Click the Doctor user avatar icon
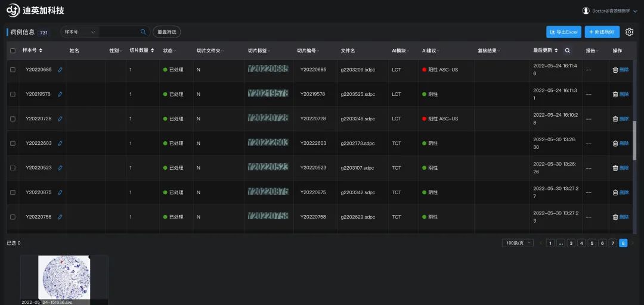 coord(586,11)
